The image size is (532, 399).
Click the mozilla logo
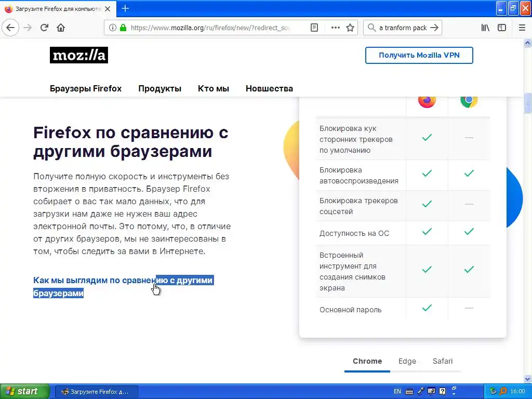[79, 55]
